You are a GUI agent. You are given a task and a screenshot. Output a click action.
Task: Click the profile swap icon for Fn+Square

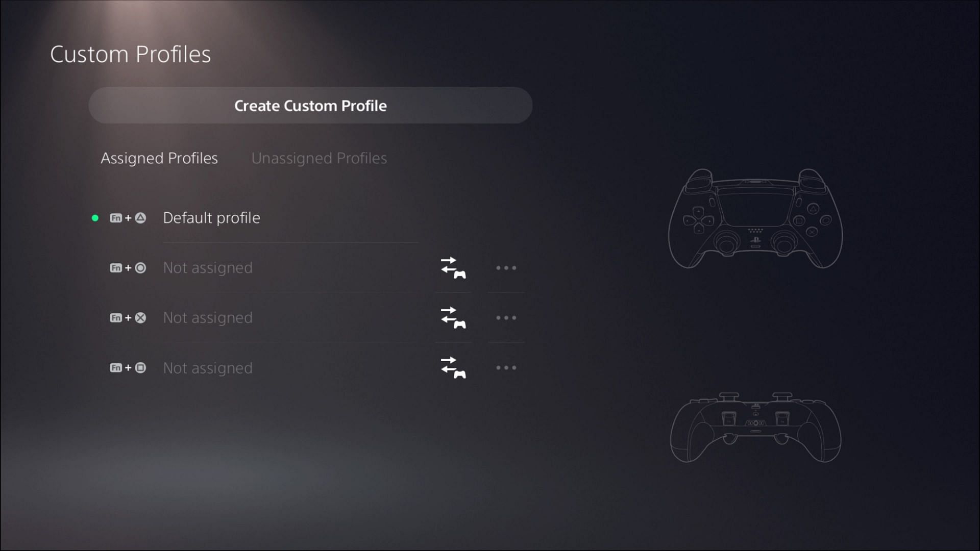pos(452,368)
